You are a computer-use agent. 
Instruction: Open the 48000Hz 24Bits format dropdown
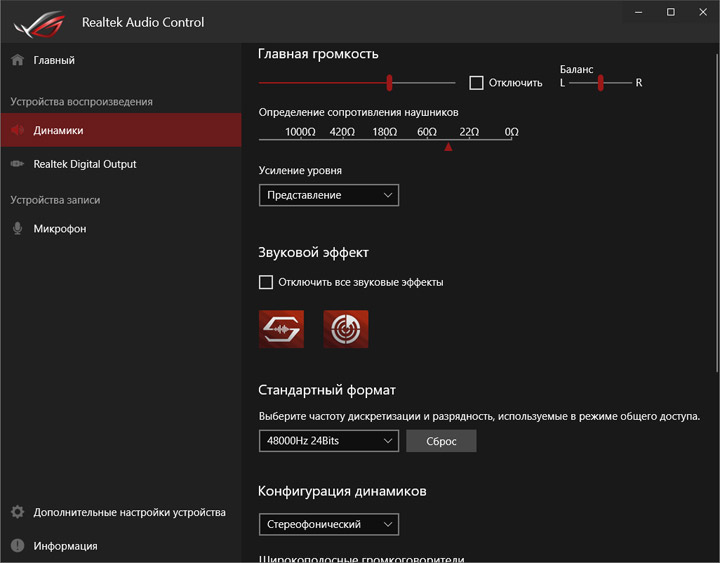(329, 441)
